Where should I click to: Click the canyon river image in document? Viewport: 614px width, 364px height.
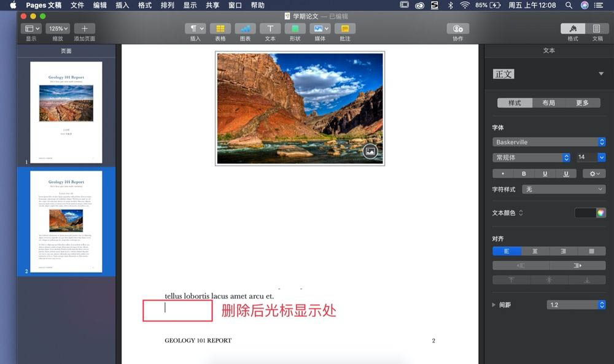(300, 109)
